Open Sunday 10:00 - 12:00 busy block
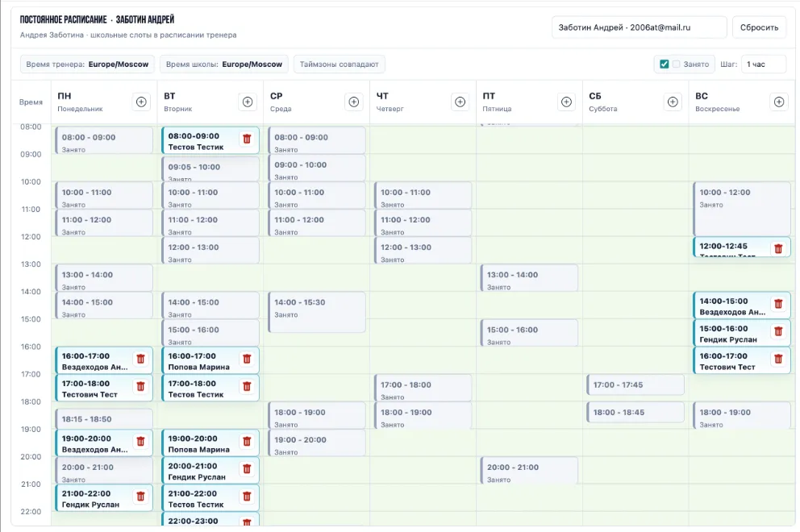800x532 pixels. coord(742,209)
